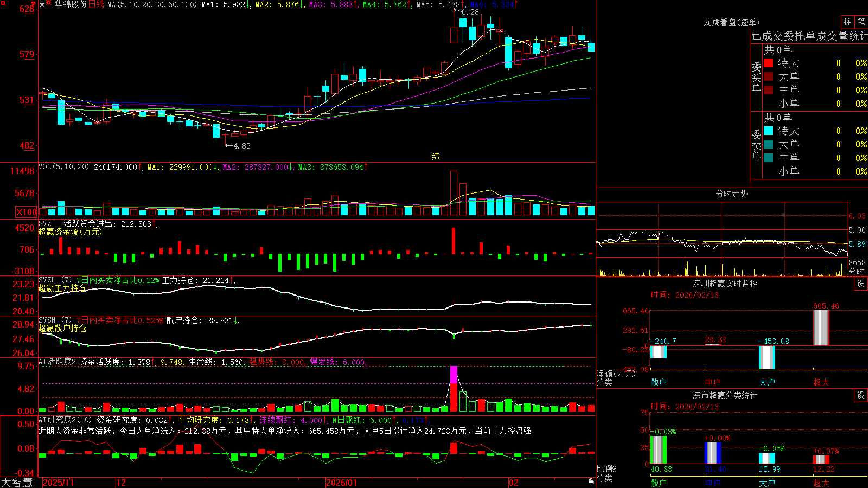
Task: Switch to 柱 bar display mode
Action: 847,22
